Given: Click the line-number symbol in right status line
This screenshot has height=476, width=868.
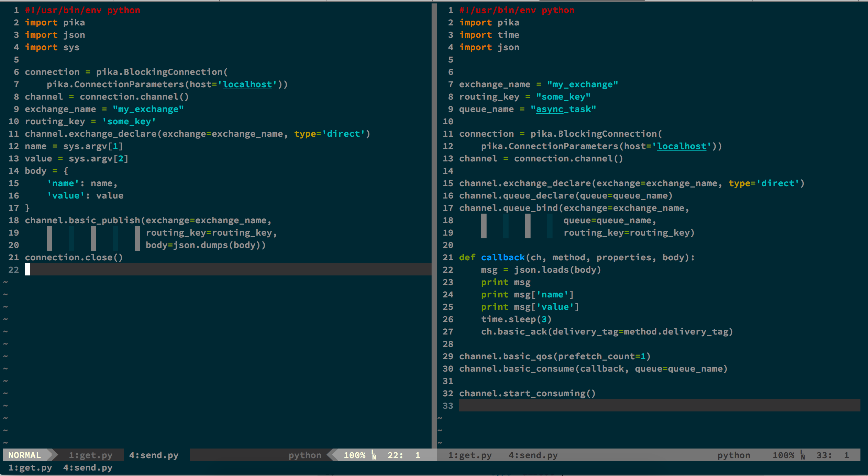Looking at the screenshot, I should (x=803, y=455).
